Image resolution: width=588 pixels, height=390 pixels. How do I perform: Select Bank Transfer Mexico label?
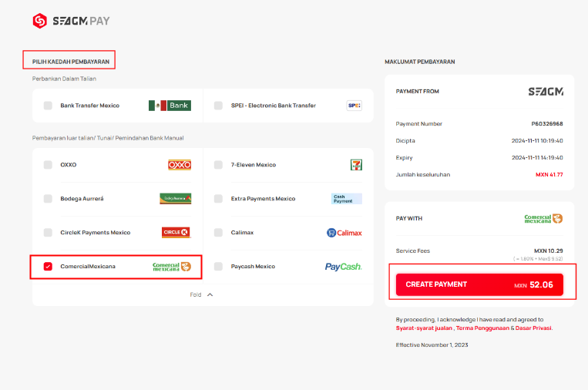click(90, 106)
